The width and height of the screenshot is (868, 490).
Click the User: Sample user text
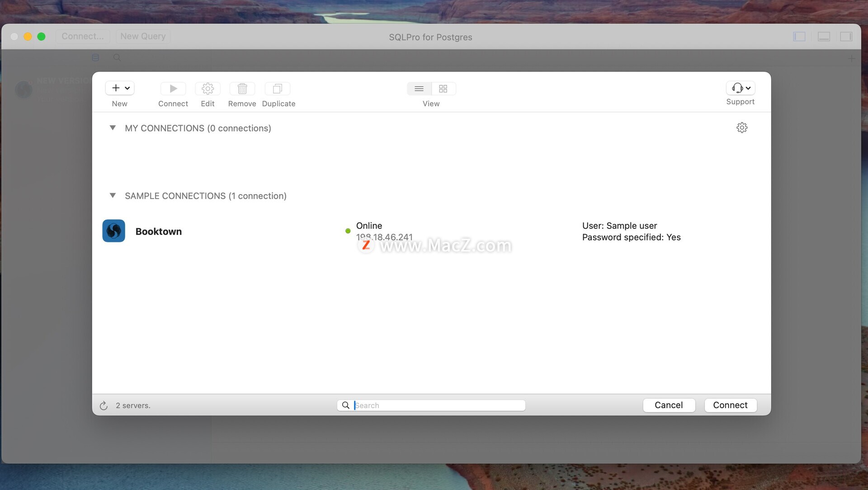tap(619, 226)
